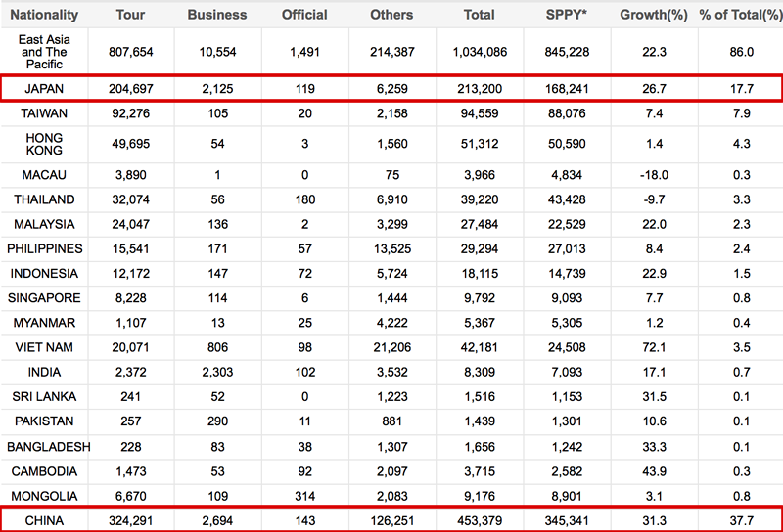Select the MALAYSIA nationality cell
783x532 pixels.
(x=44, y=224)
